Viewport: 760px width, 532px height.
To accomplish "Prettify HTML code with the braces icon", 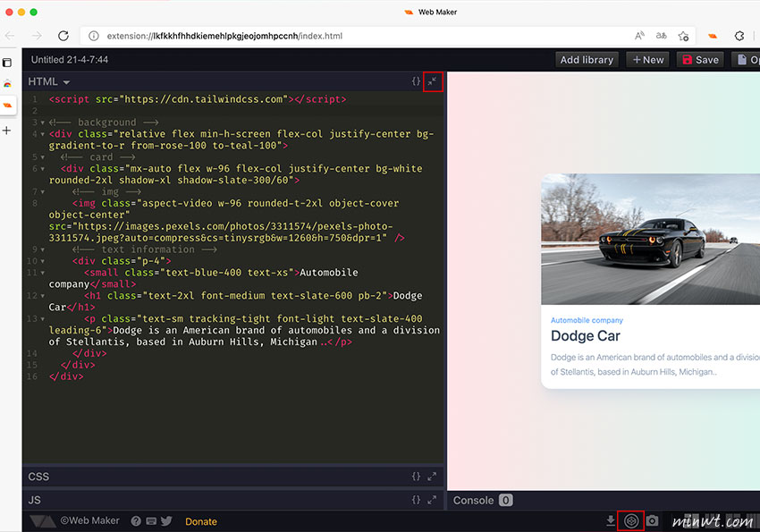I will point(416,81).
